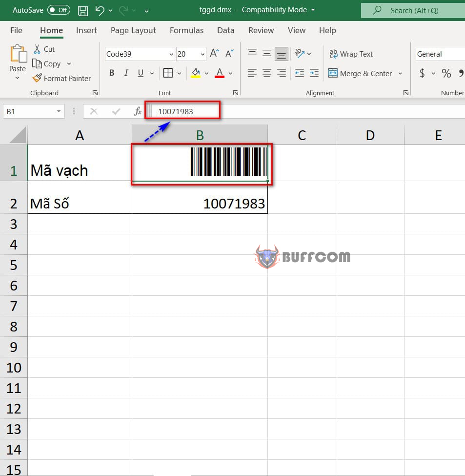Image resolution: width=465 pixels, height=476 pixels.
Task: Select cell A2 'Mã Số'
Action: (x=80, y=197)
